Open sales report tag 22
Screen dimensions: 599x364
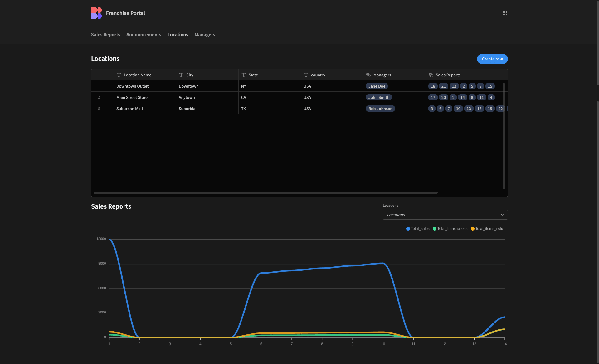500,109
